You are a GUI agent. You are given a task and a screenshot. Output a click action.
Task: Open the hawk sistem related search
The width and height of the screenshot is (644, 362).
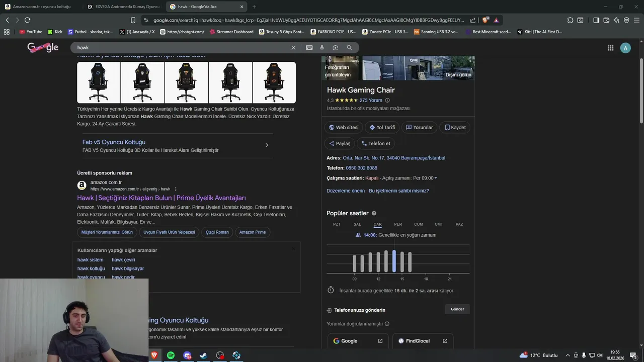coord(90,260)
